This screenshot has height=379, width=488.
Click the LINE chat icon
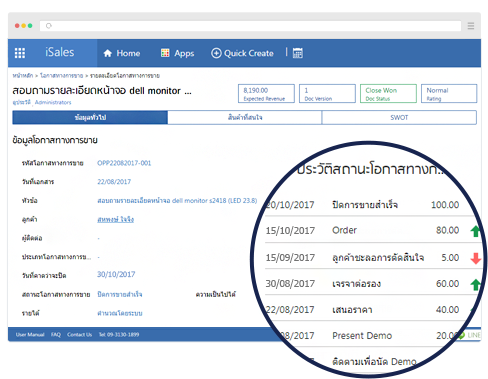coord(462,335)
